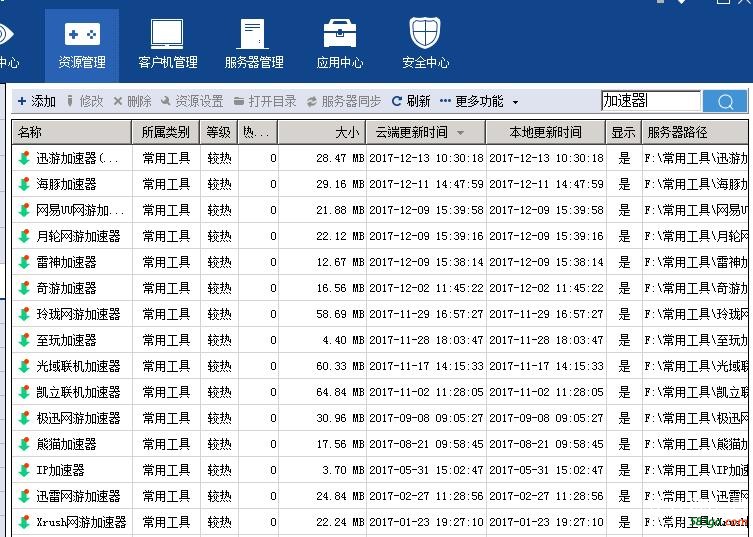Screen dimensions: 753x537
Task: Click download icon of 凯立联机加速器 row
Action: (24, 392)
